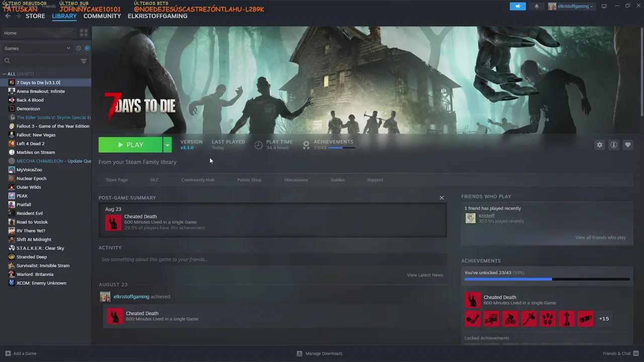Open the Discussions tab
The image size is (644, 362).
click(x=296, y=180)
